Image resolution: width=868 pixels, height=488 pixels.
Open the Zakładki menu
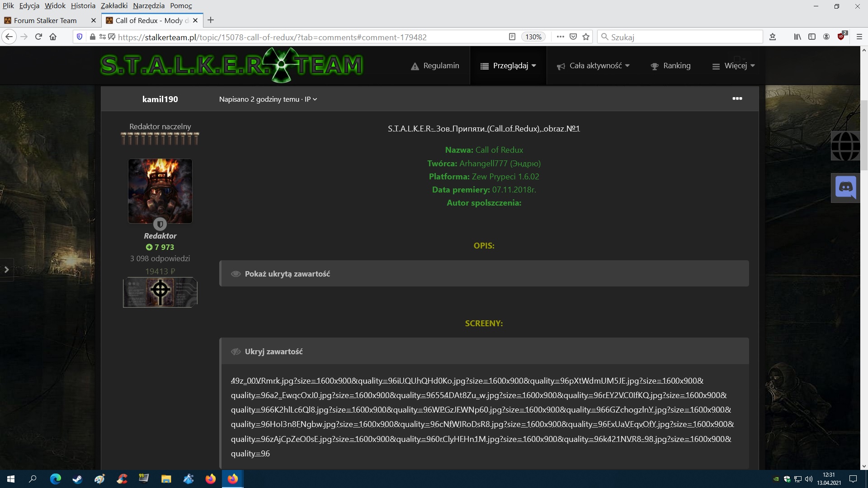[x=114, y=5]
